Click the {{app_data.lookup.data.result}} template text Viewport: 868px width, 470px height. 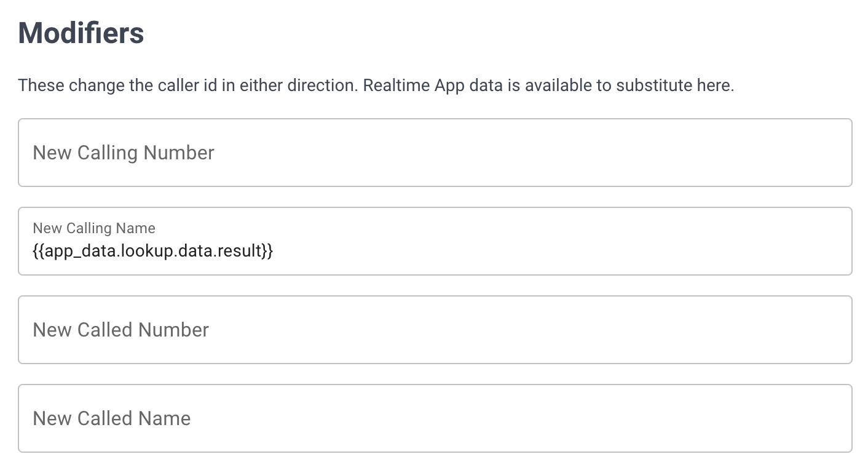click(x=152, y=250)
